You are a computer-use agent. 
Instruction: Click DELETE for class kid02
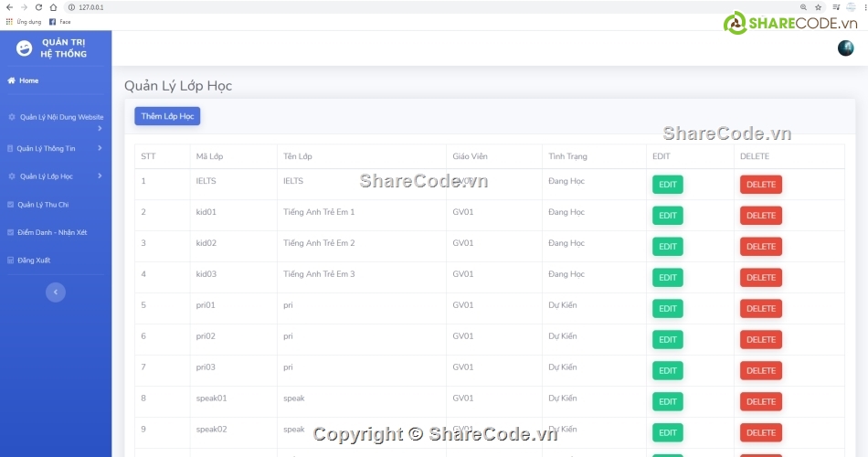click(760, 247)
